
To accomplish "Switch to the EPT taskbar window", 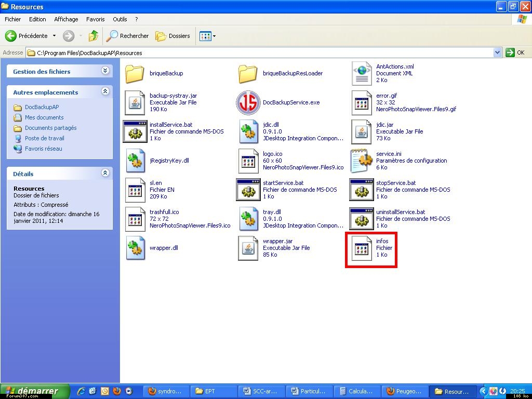I will tap(214, 391).
